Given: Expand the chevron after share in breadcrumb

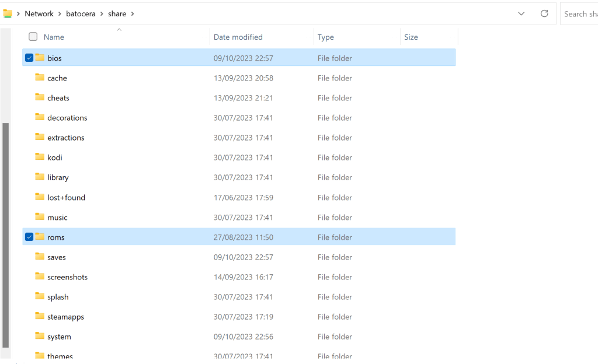Looking at the screenshot, I should pyautogui.click(x=133, y=13).
